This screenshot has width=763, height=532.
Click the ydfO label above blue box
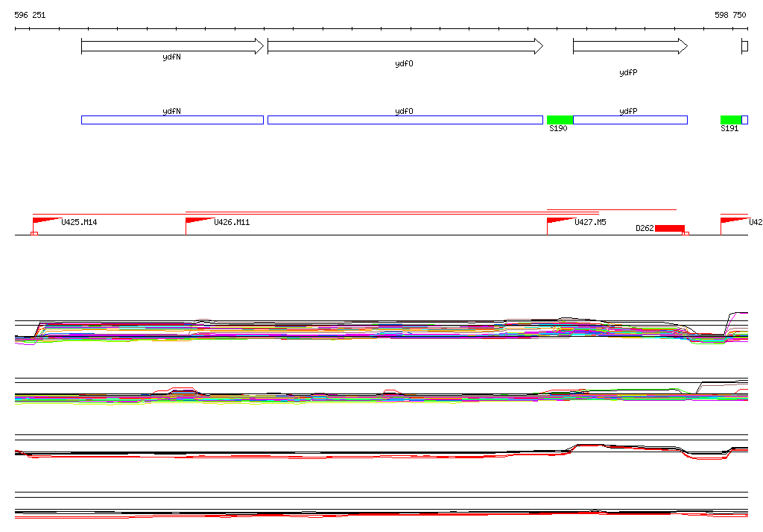coord(405,112)
